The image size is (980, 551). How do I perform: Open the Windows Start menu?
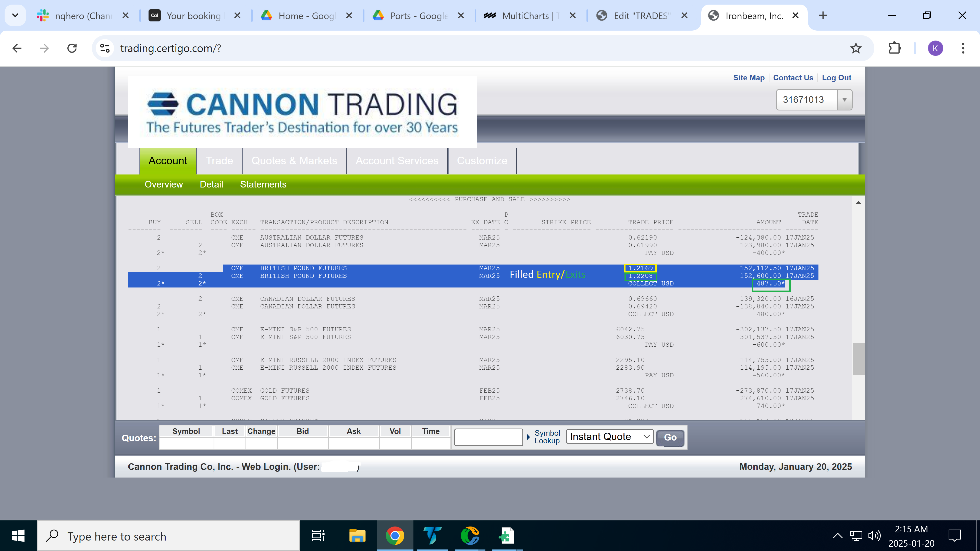[x=18, y=536]
